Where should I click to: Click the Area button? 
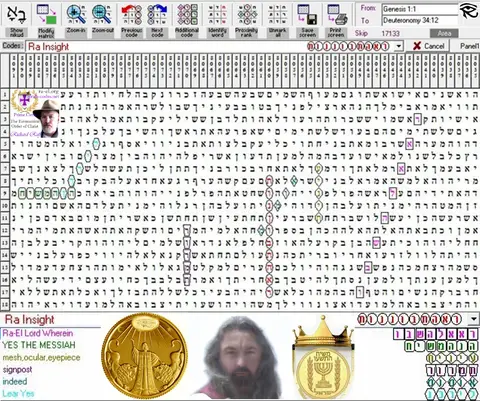tap(444, 33)
